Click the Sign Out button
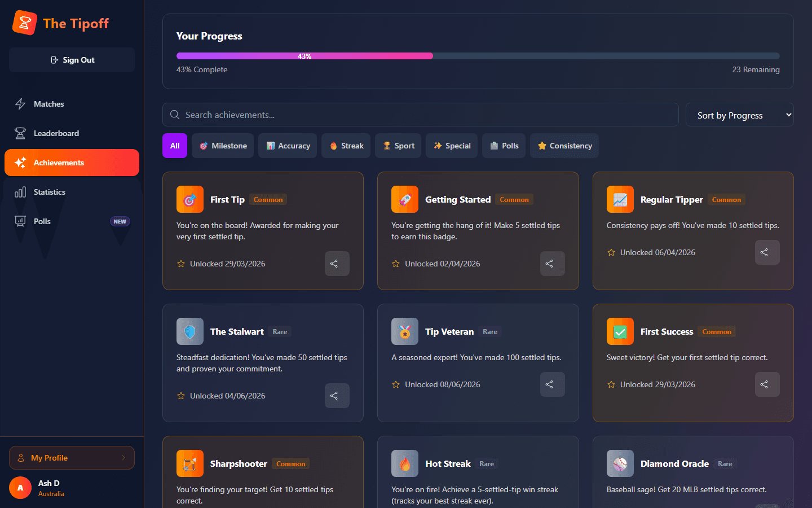Image resolution: width=812 pixels, height=508 pixels. tap(72, 60)
